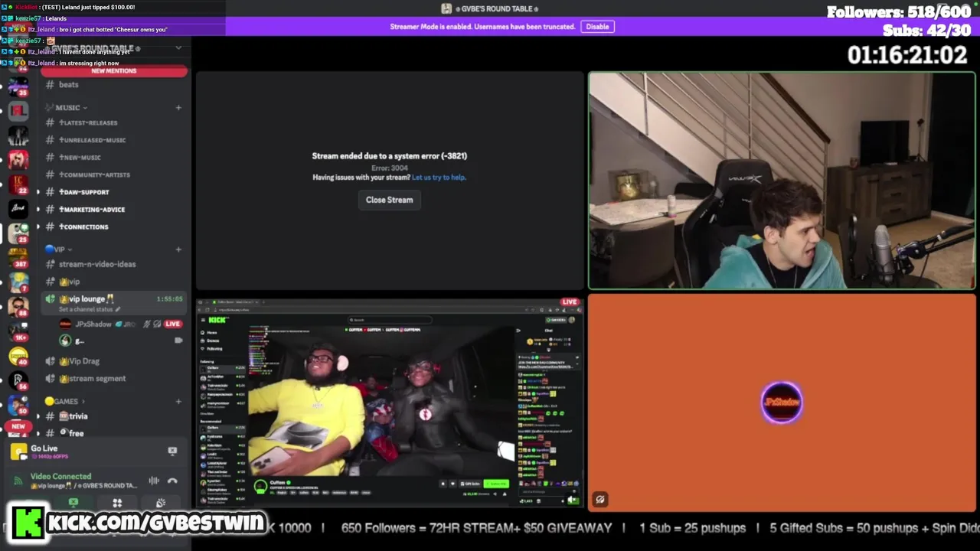
Task: Click Go Live stream panel
Action: point(95,452)
